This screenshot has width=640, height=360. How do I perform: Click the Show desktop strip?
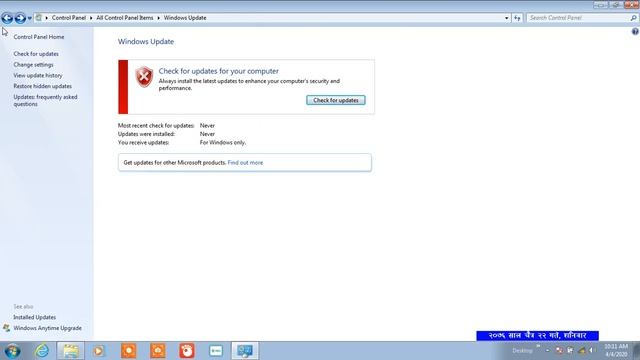[636, 351]
